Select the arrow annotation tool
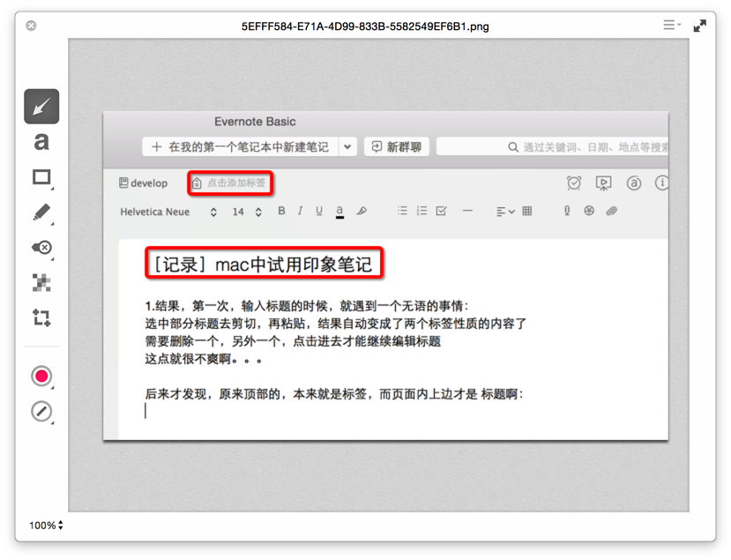731x560 pixels. click(x=41, y=107)
